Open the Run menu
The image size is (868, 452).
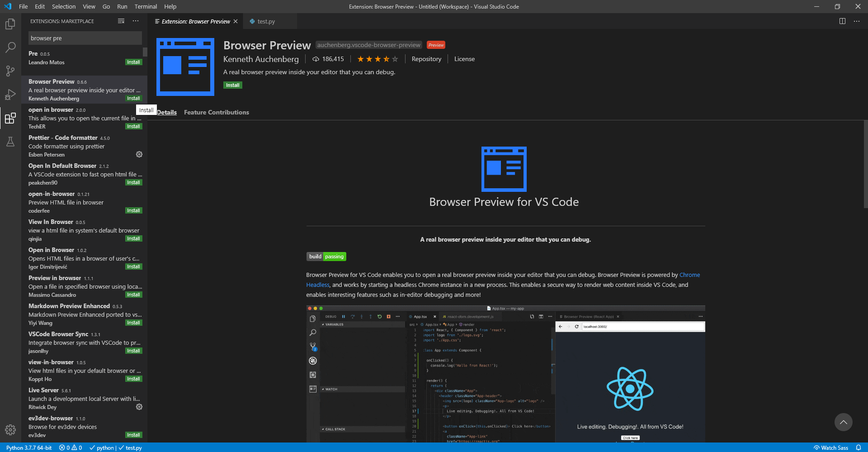click(x=122, y=6)
